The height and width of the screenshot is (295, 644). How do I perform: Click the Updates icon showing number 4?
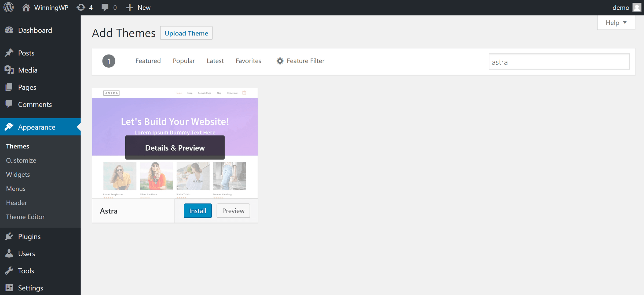coord(85,8)
